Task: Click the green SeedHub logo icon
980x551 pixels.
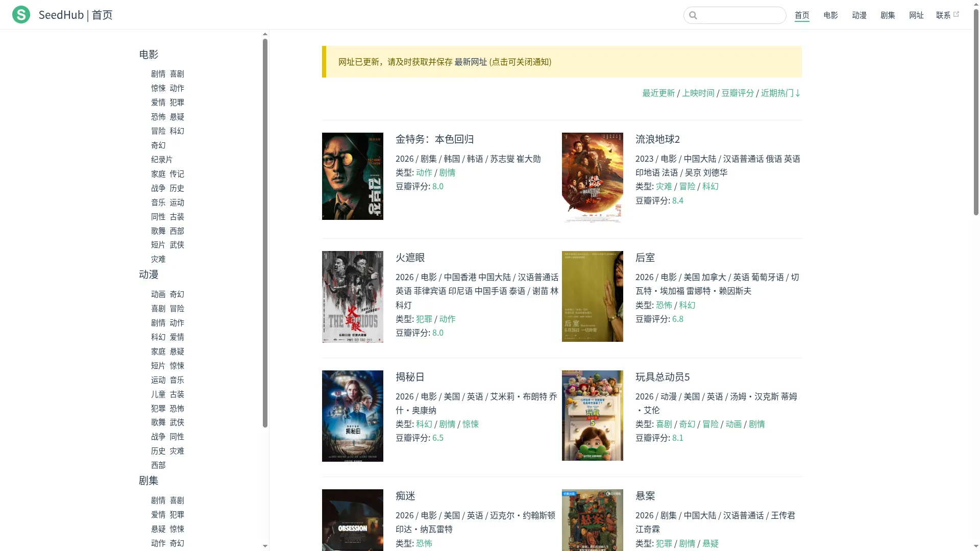Action: pyautogui.click(x=21, y=15)
